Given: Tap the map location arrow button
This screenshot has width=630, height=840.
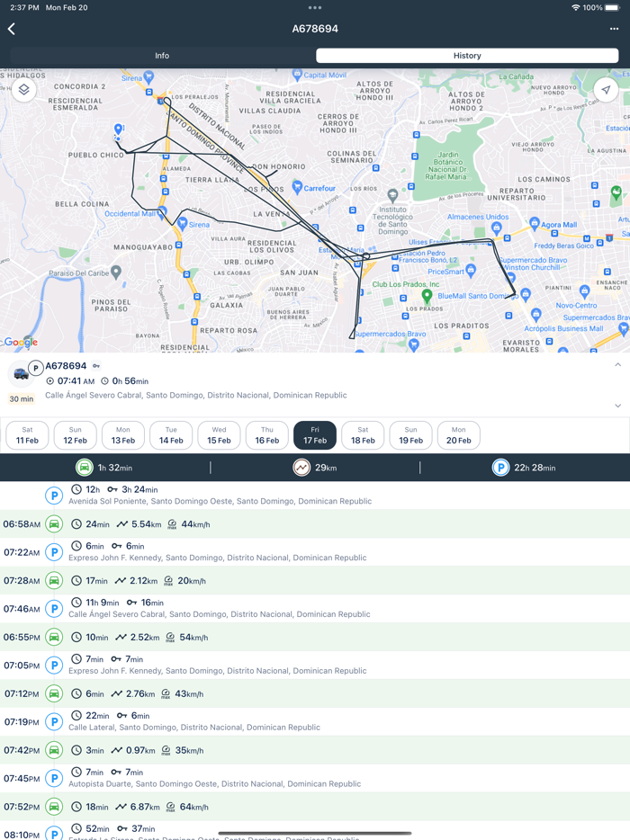Looking at the screenshot, I should coord(606,89).
